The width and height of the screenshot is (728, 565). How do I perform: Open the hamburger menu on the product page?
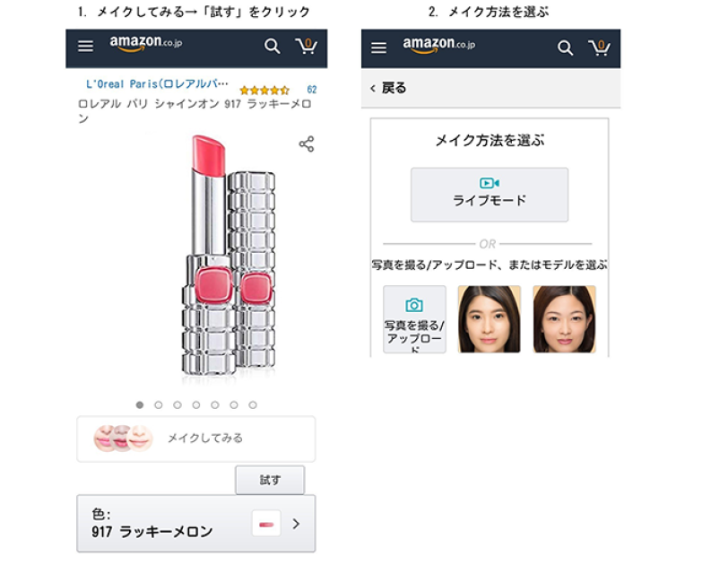click(83, 46)
